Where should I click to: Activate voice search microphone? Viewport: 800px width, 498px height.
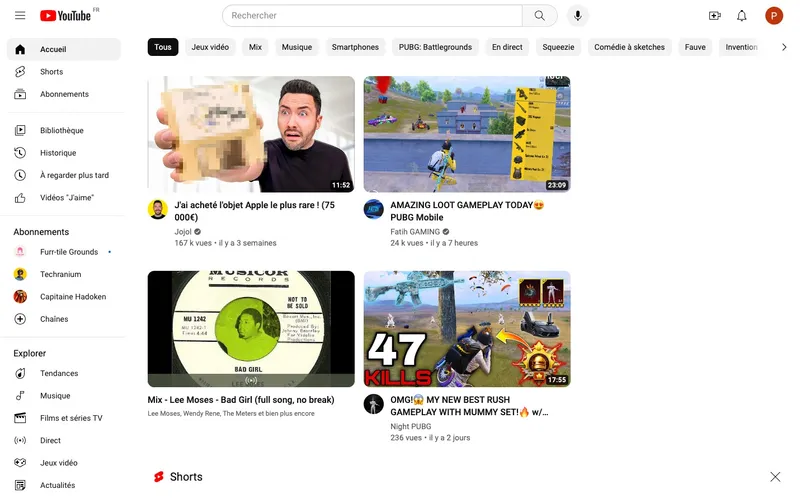[x=577, y=16]
